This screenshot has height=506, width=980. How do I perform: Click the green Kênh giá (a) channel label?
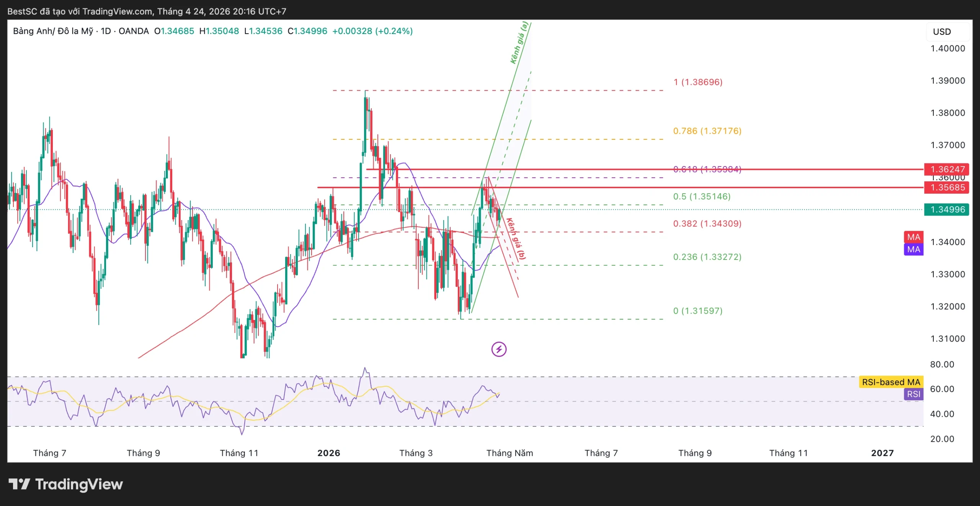point(519,43)
